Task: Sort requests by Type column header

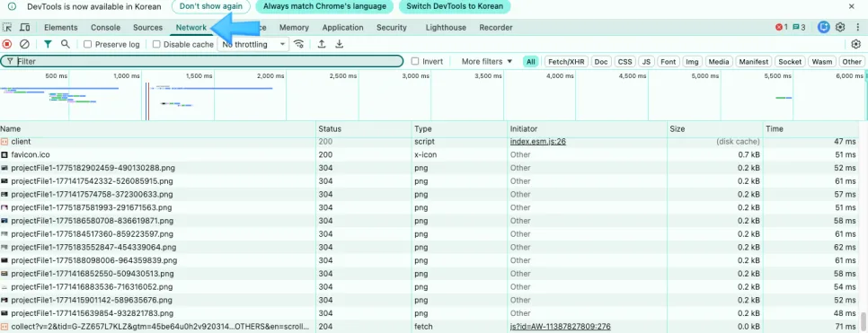Action: click(x=459, y=129)
